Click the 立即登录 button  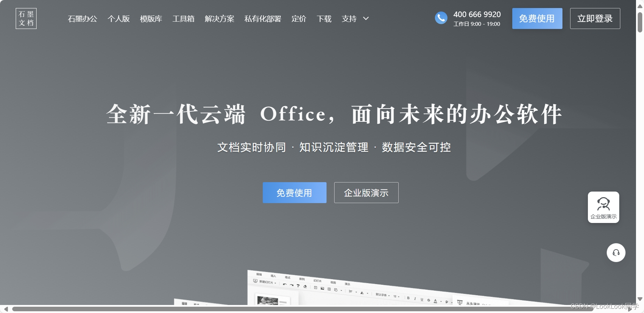595,18
